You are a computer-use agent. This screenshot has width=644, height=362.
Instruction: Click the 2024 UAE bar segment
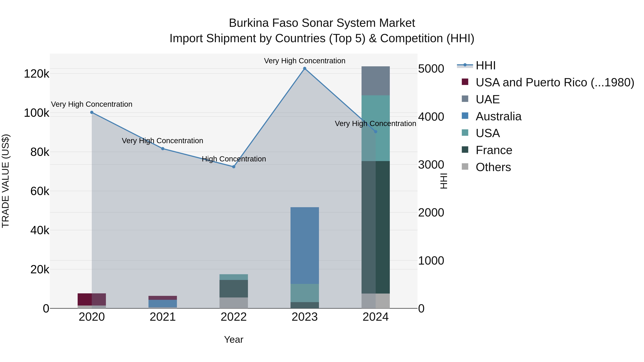pos(375,81)
